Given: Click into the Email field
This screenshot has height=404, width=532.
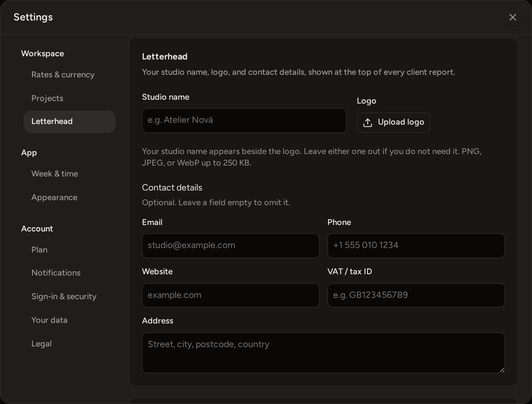Looking at the screenshot, I should 231,246.
